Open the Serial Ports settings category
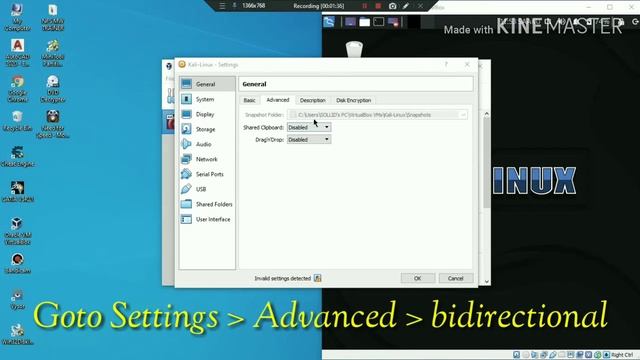Screen dimensions: 640x360 [207, 174]
